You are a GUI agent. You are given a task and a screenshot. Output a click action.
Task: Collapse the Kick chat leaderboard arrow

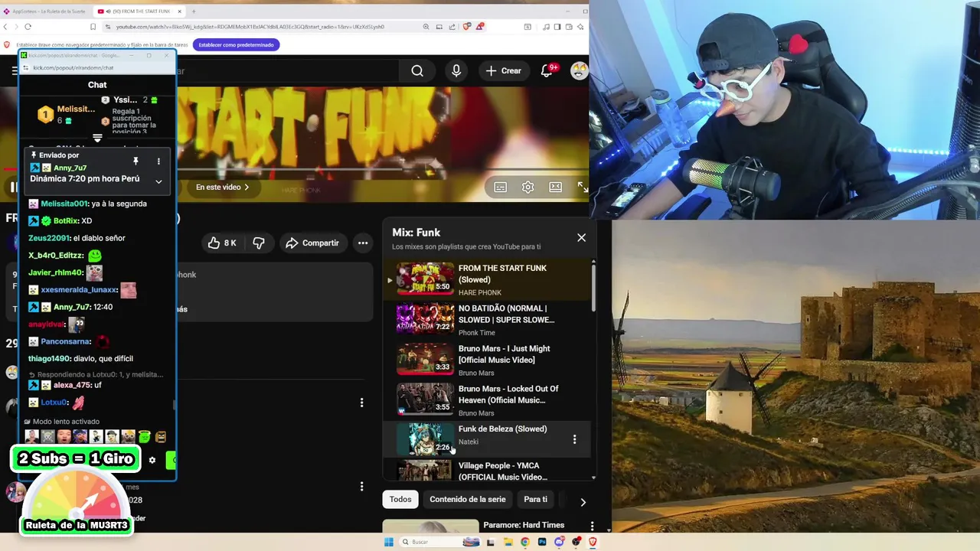coord(97,139)
